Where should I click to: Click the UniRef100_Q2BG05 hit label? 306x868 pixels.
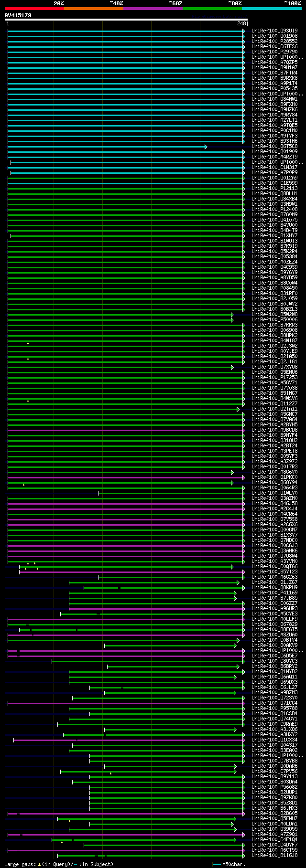(274, 814)
